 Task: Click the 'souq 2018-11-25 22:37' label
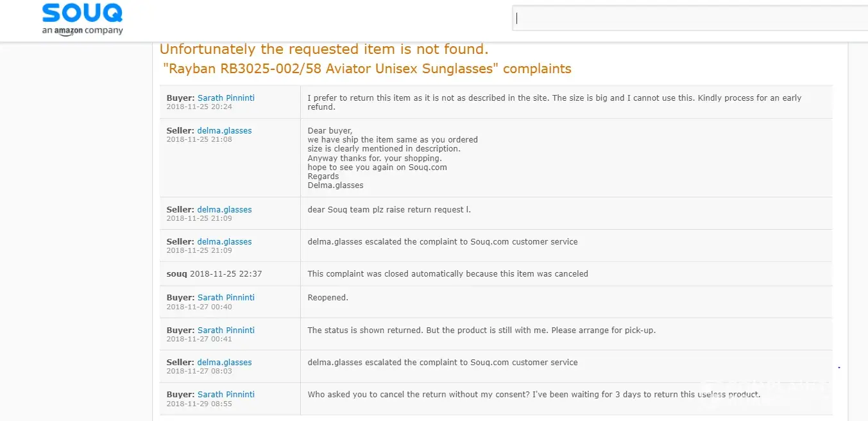pos(214,274)
